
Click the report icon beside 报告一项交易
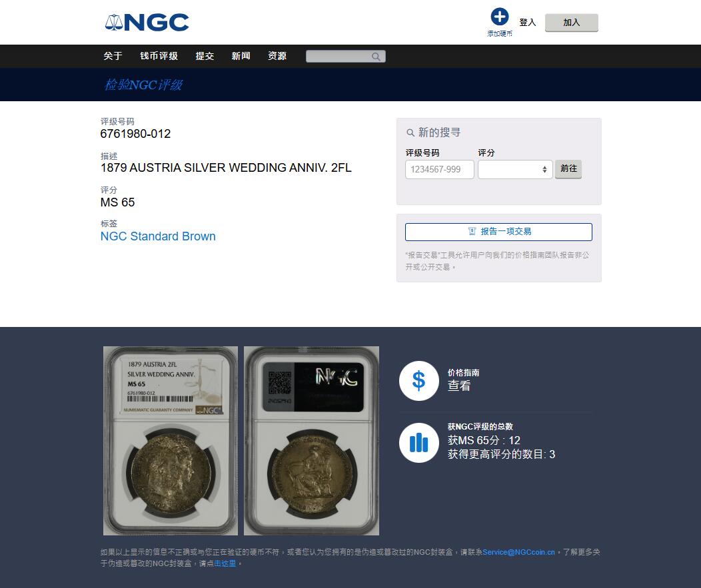tap(472, 231)
